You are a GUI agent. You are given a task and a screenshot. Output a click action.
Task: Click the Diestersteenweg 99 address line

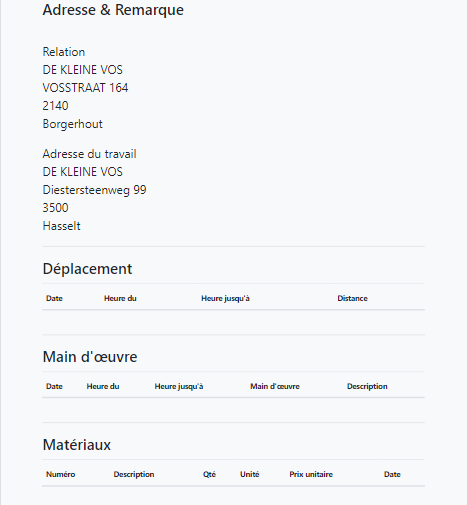coord(94,190)
